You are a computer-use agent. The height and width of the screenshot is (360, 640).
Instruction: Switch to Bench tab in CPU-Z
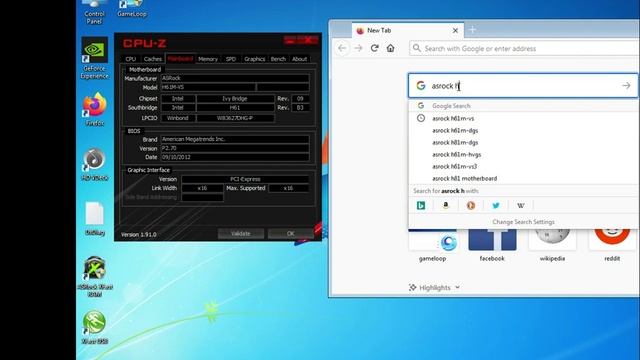278,59
